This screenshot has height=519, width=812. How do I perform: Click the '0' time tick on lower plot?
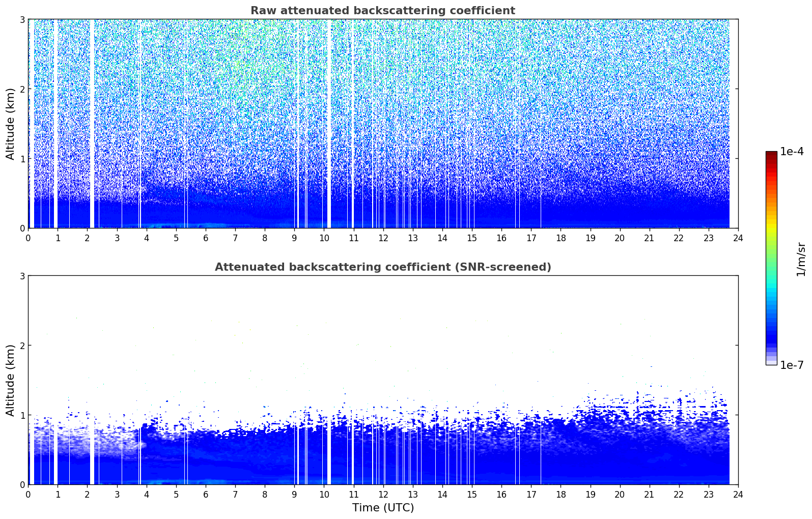click(28, 495)
